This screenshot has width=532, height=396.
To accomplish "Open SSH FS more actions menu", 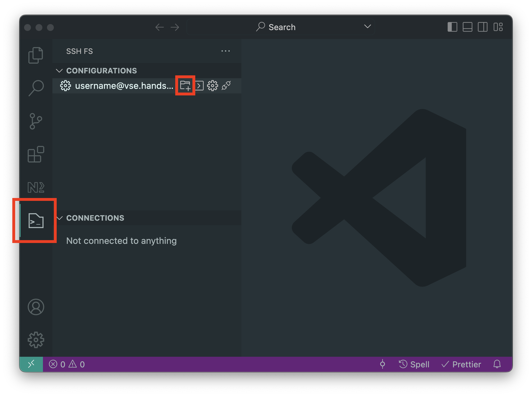I will (x=225, y=51).
